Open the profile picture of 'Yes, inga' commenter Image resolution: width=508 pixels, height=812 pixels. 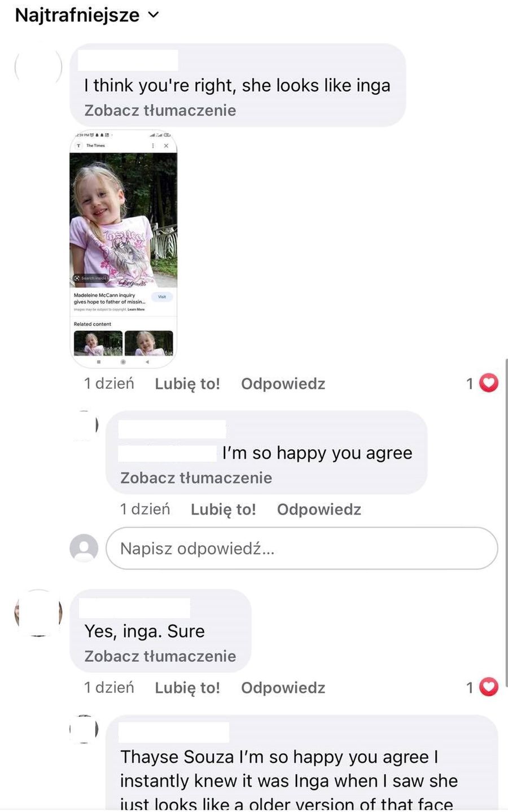point(38,613)
